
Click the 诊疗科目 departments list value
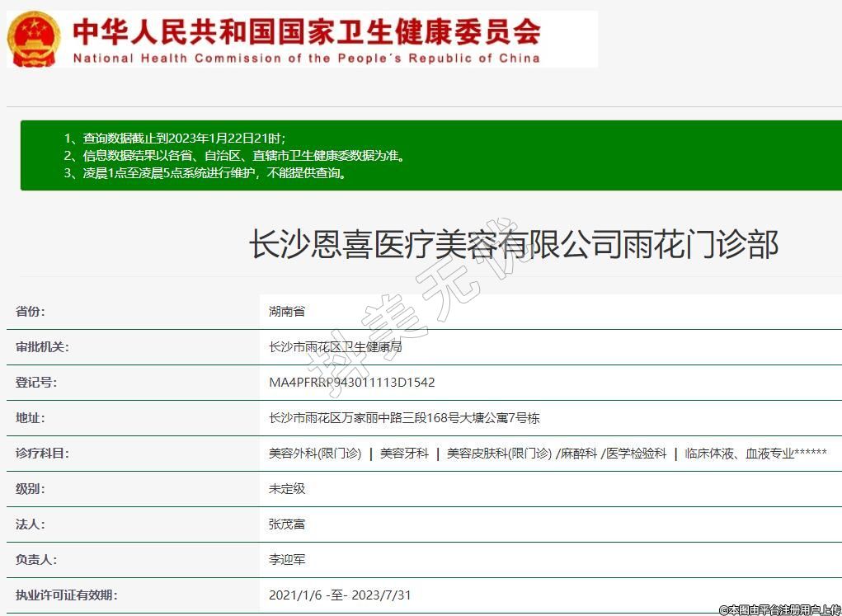click(548, 454)
